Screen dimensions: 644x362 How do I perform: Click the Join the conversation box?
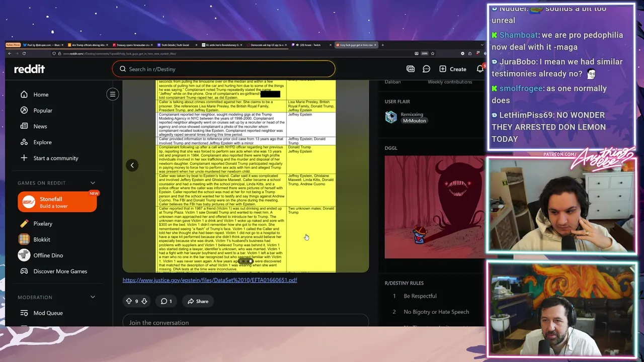pyautogui.click(x=246, y=322)
